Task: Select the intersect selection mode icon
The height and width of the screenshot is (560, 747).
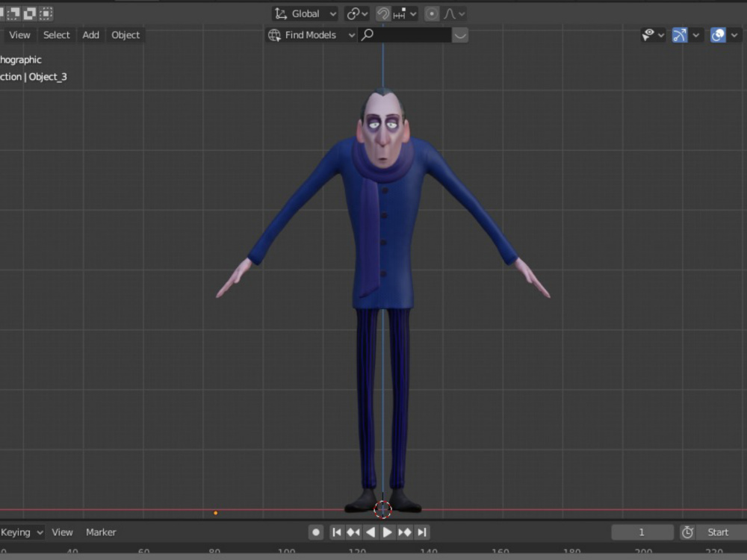Action: (x=46, y=13)
